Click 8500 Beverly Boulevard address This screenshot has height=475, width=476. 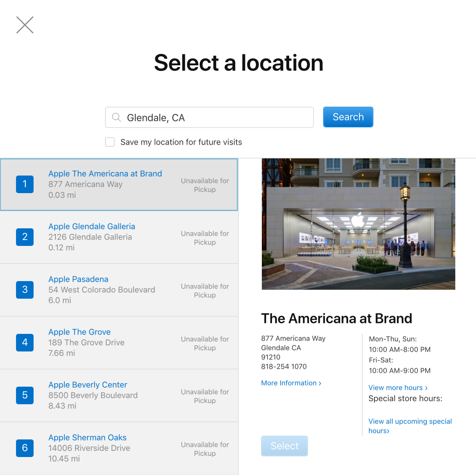click(x=93, y=395)
